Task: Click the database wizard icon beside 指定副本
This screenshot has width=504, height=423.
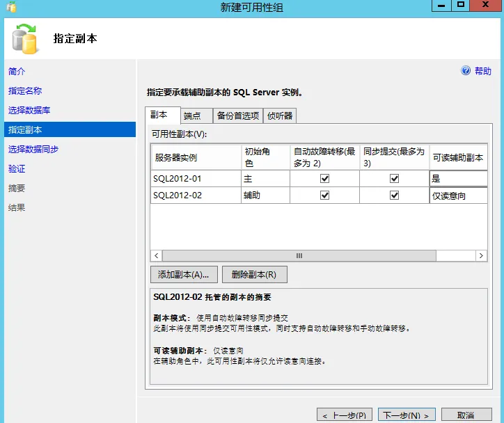Action: coord(25,39)
